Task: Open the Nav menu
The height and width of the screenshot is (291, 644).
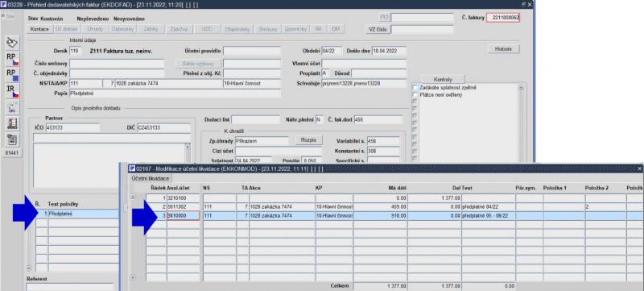Action: tap(8, 17)
